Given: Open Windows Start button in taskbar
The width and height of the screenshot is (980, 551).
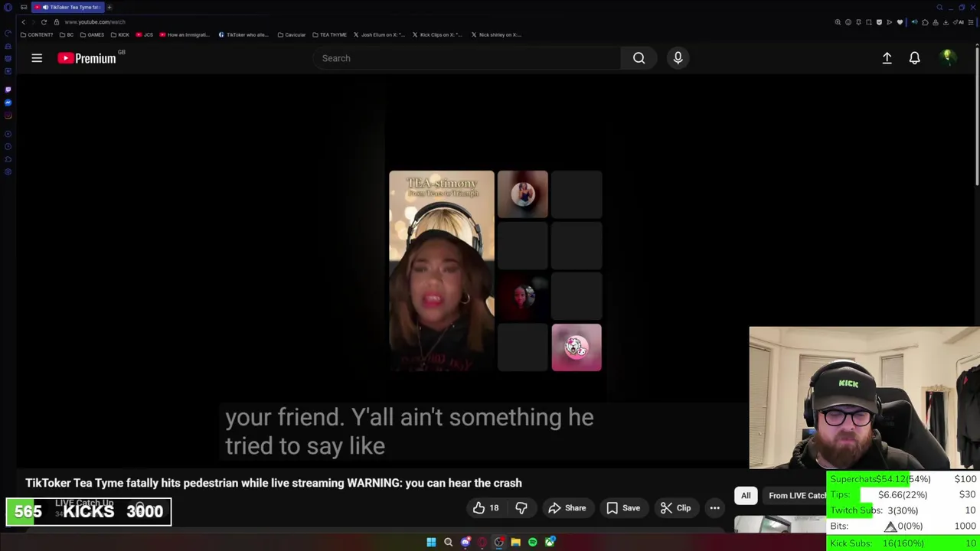Looking at the screenshot, I should [431, 542].
